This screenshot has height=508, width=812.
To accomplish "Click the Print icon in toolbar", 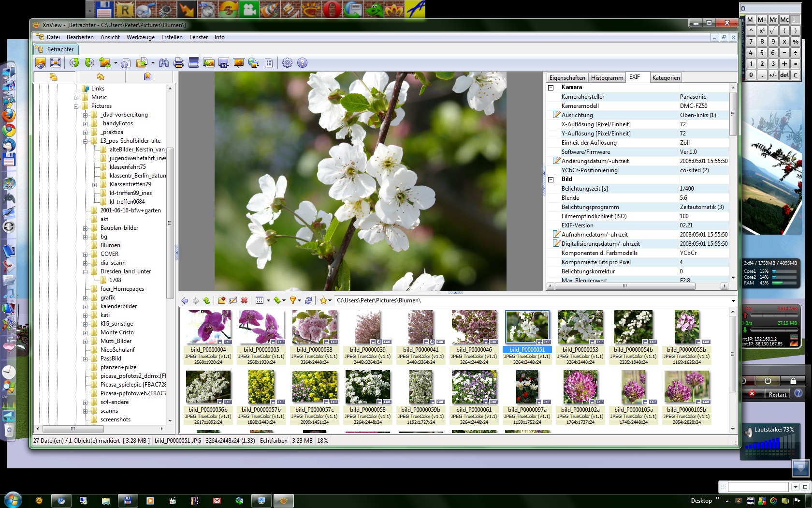I will click(x=178, y=63).
